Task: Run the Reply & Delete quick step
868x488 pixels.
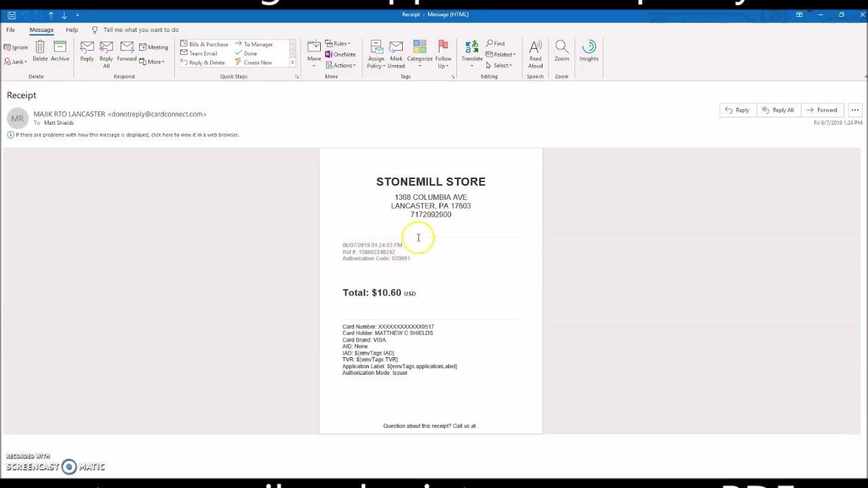Action: point(203,62)
